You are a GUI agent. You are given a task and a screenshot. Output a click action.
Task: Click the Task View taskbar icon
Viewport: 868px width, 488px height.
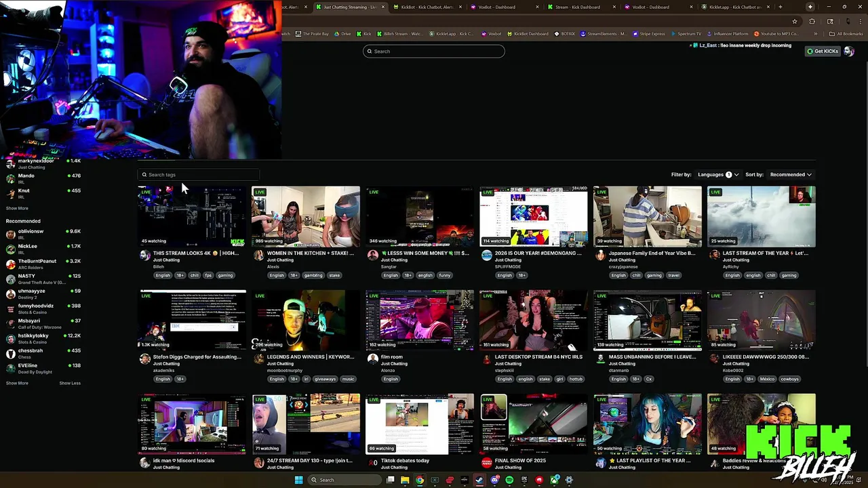pos(390,480)
